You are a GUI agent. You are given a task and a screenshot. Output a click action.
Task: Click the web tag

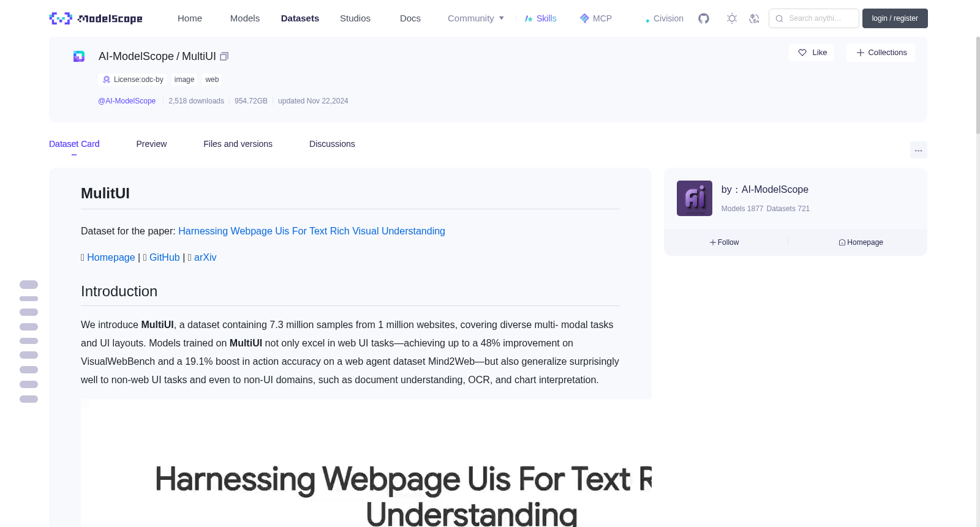click(x=212, y=80)
